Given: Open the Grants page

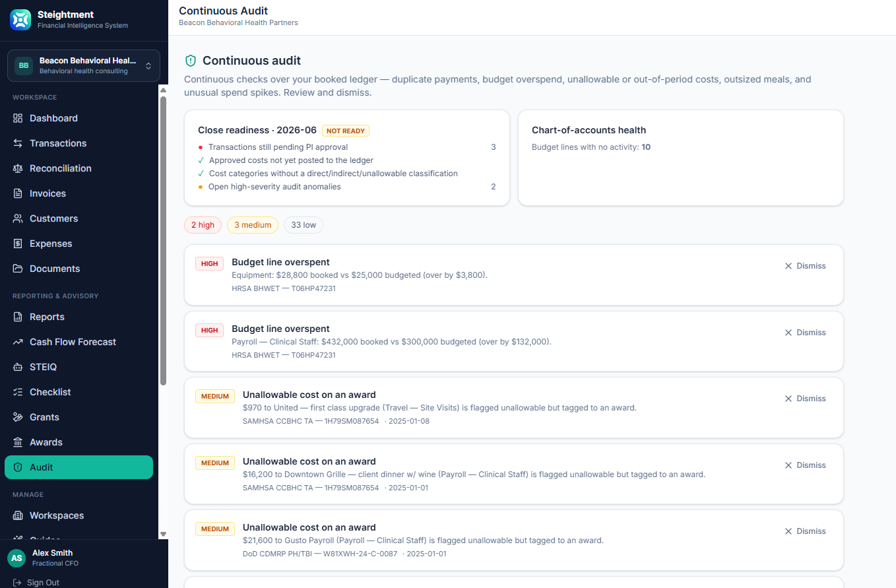Looking at the screenshot, I should click(79, 417).
